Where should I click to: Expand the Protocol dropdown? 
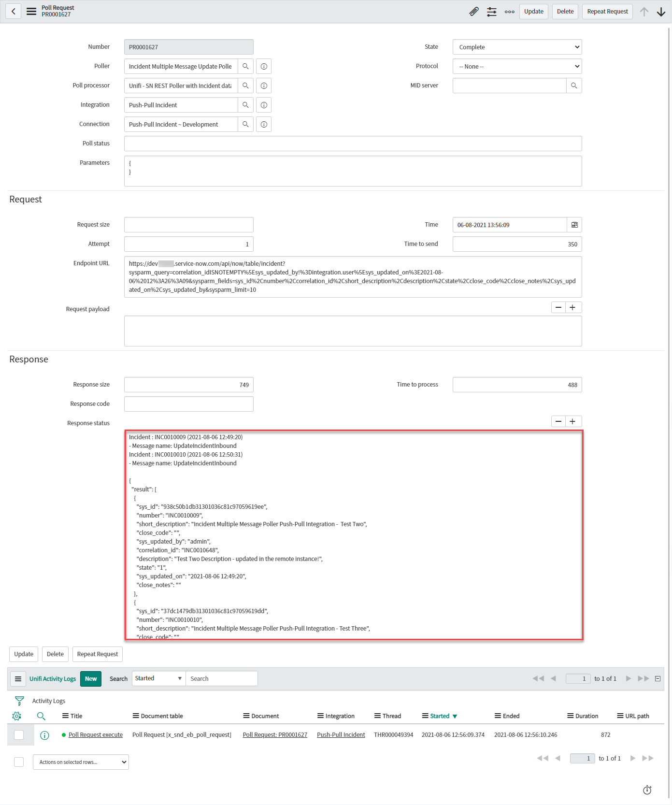517,66
